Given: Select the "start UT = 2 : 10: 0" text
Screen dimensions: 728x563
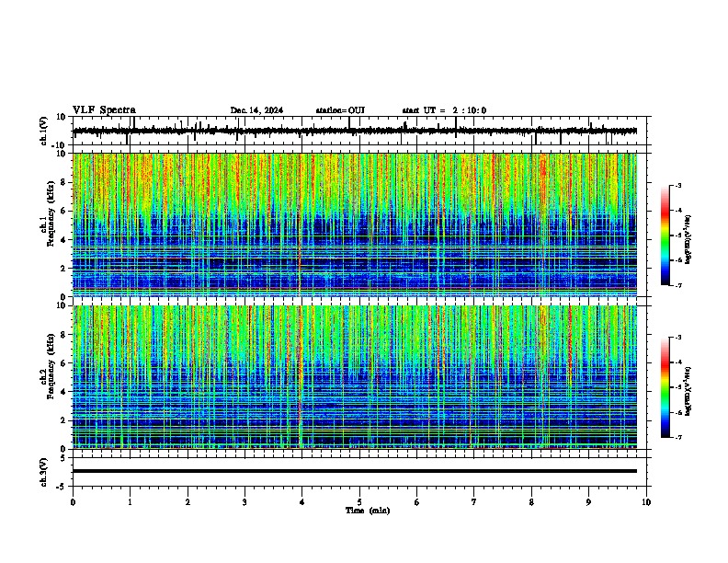Looking at the screenshot, I should tap(444, 110).
